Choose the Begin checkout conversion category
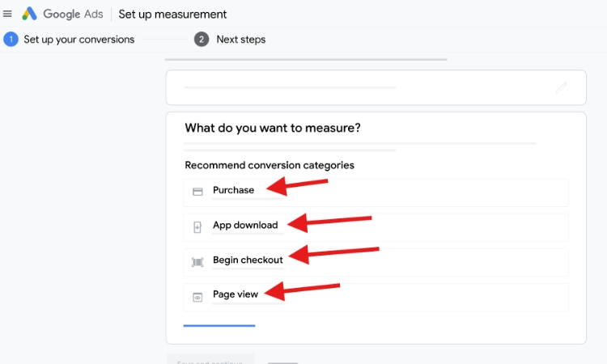Screen dimensions: 607x364 (376, 262)
